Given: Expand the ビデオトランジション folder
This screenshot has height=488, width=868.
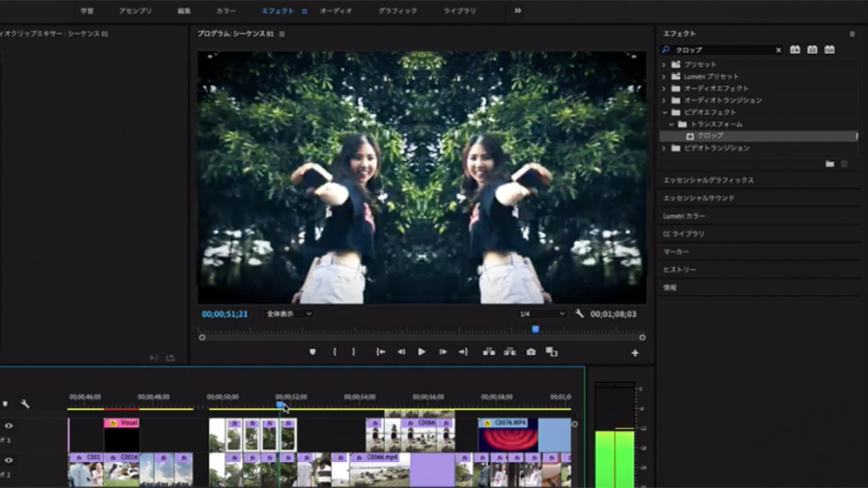Looking at the screenshot, I should click(664, 148).
